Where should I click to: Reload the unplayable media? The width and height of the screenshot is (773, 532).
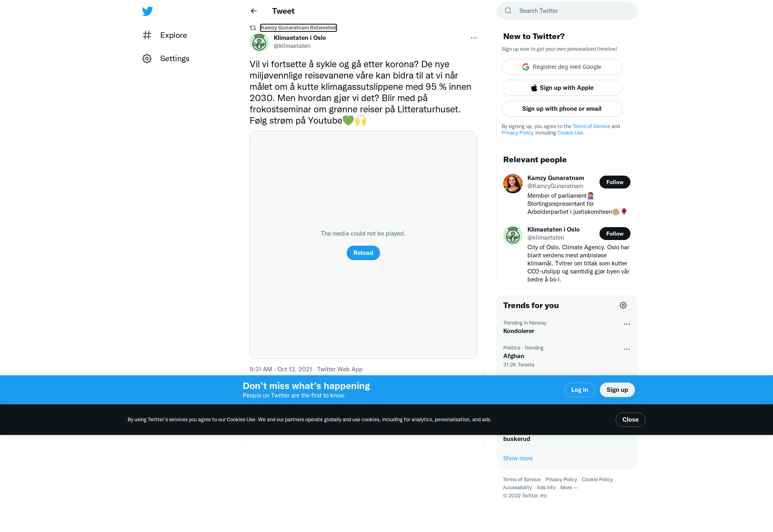point(363,253)
